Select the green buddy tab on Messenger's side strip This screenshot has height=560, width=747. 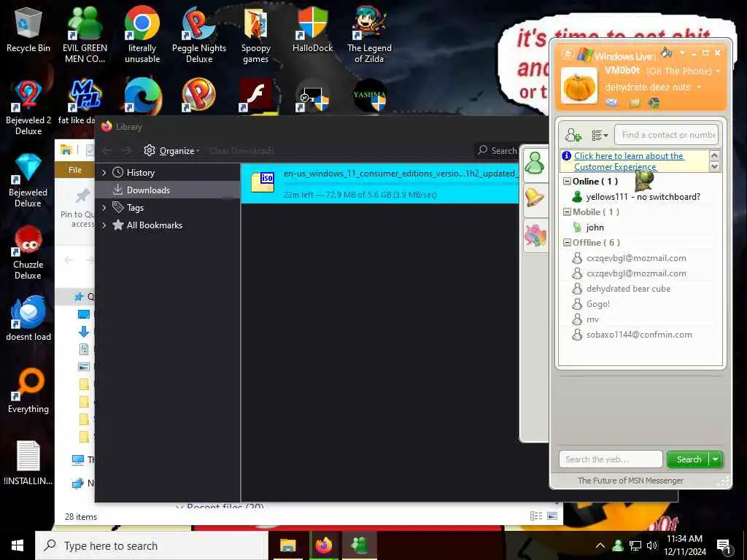535,163
